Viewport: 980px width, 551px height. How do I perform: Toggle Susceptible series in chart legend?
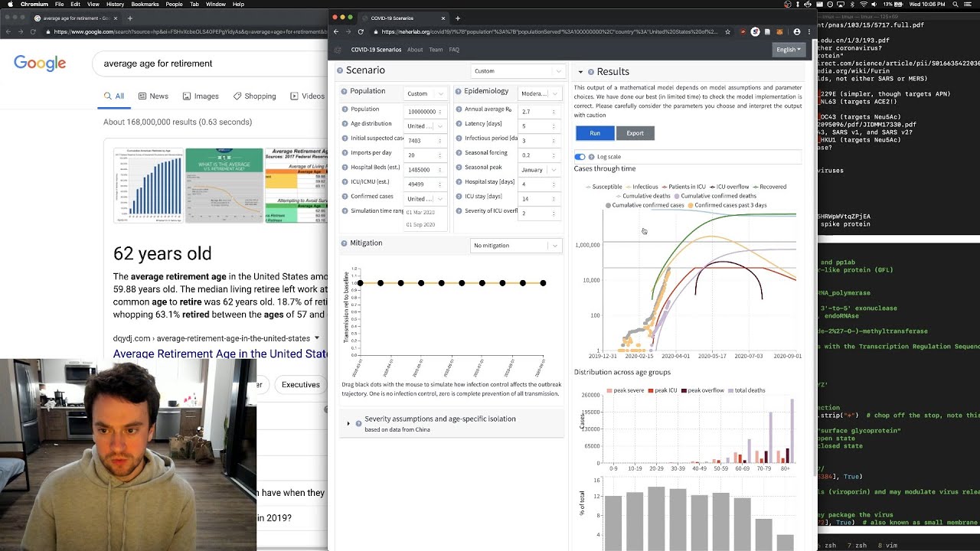point(604,187)
